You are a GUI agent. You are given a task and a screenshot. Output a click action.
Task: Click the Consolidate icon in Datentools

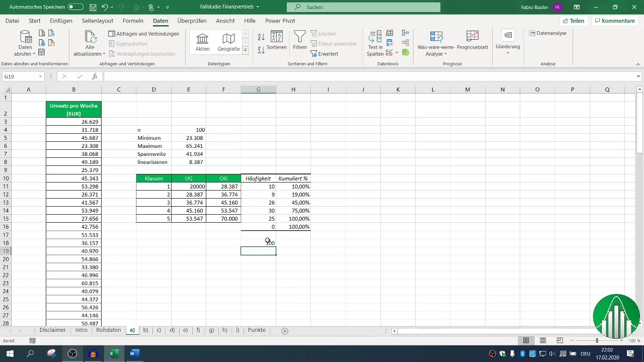pos(406,33)
